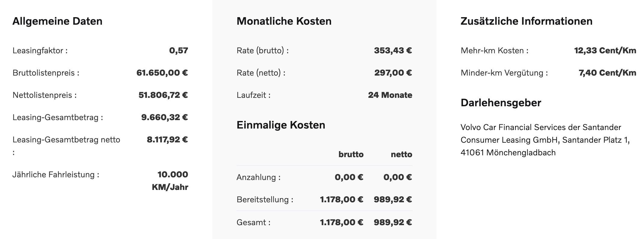Select the Minder-km Vergütung value 7,40 Cent/Km
Screen dimensions: 644x239
607,73
